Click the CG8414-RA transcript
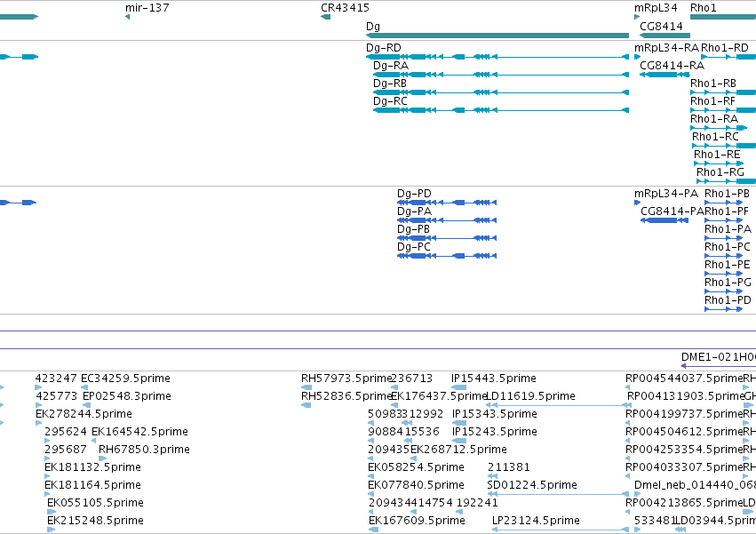The height and width of the screenshot is (534, 756). coord(664,75)
